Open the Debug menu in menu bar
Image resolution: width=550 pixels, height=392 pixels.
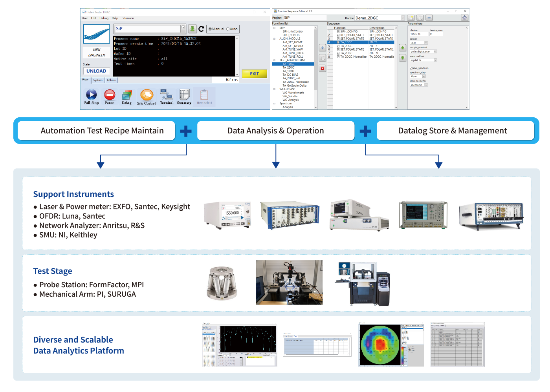coord(104,18)
